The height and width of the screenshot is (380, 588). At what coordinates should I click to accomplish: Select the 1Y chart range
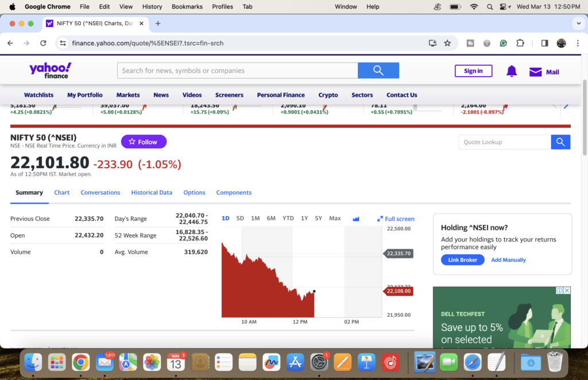(x=304, y=218)
